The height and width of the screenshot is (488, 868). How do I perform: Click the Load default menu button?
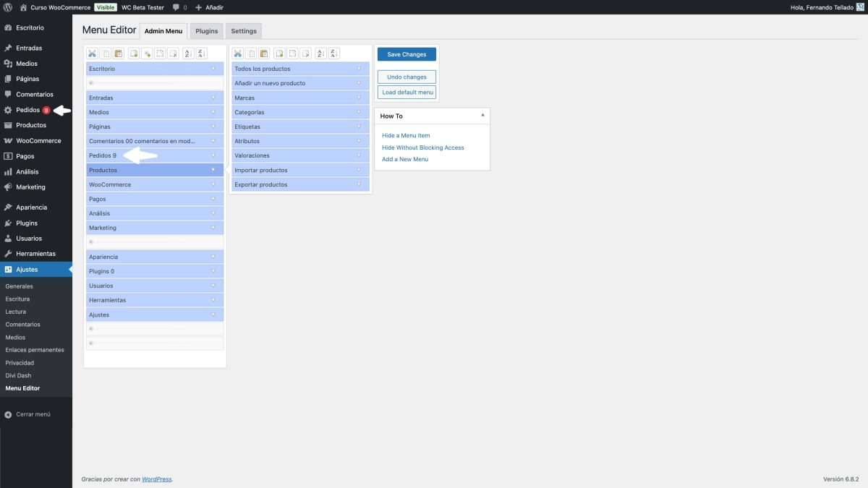click(x=407, y=93)
